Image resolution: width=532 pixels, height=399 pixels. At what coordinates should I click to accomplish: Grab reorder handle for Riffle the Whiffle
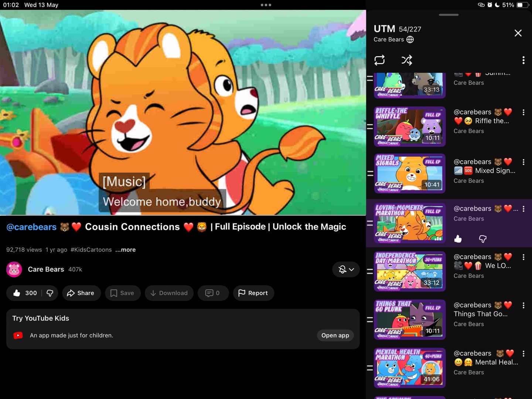370,127
